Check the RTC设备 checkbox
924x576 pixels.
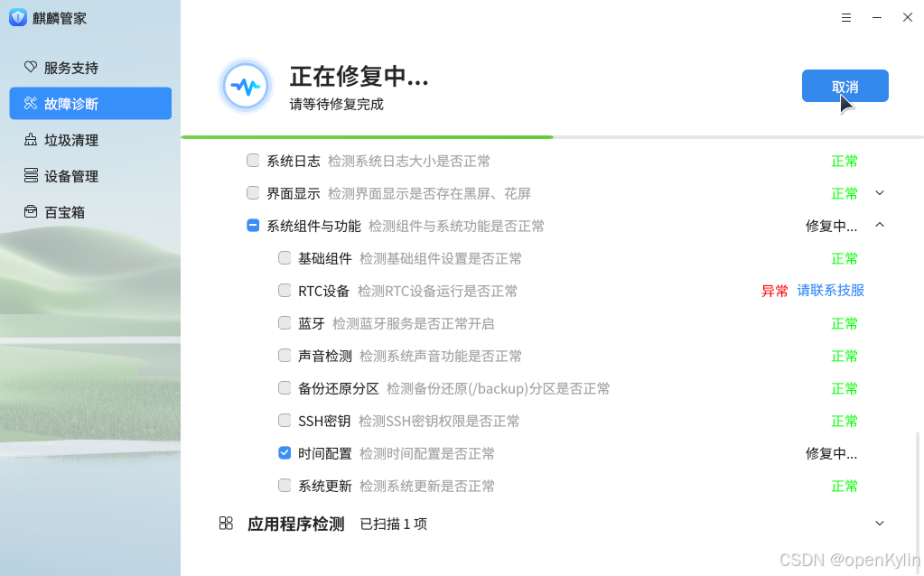click(x=285, y=291)
